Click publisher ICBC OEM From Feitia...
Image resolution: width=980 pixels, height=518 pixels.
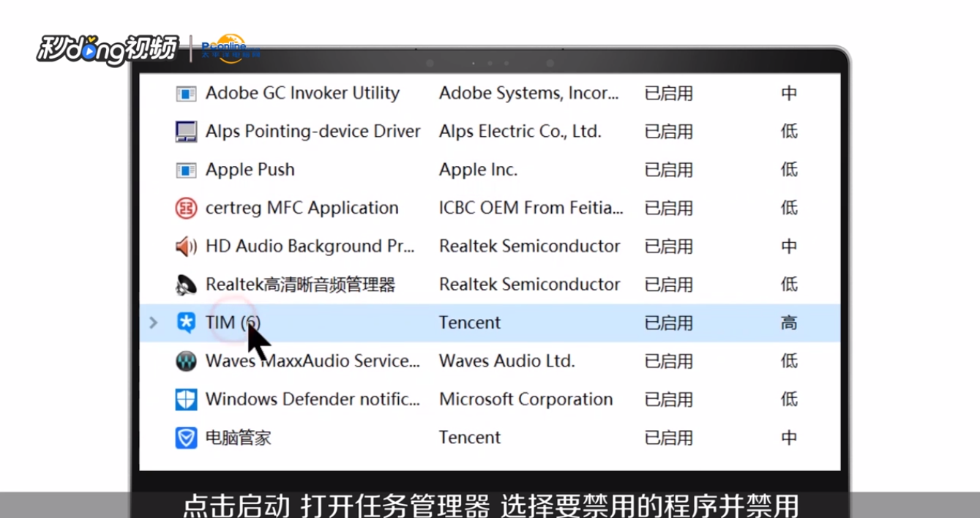point(531,208)
